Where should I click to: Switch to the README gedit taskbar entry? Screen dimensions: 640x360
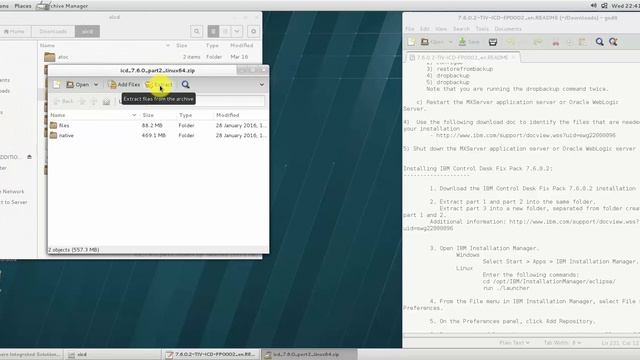click(211, 355)
